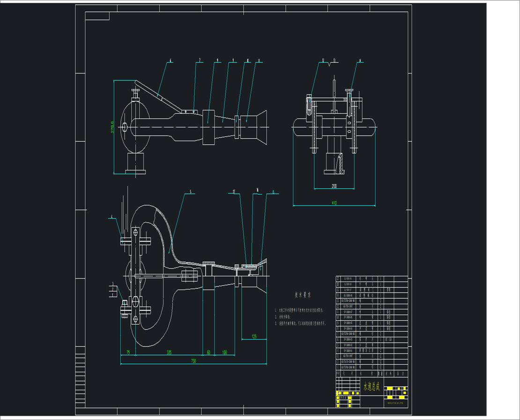The width and height of the screenshot is (520, 420).
Task: Select the 335 dimension text
Action: tap(169, 352)
